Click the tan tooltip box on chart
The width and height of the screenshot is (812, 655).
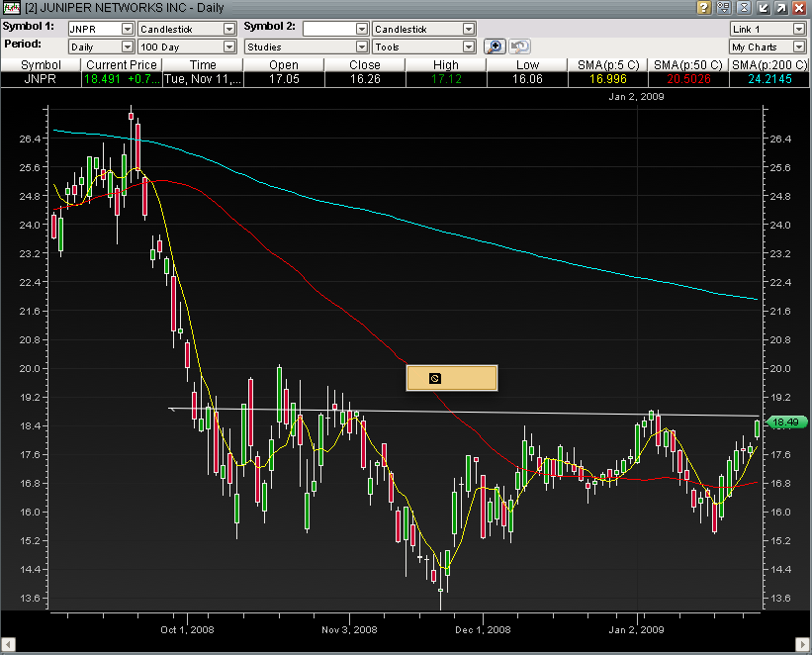(x=451, y=378)
